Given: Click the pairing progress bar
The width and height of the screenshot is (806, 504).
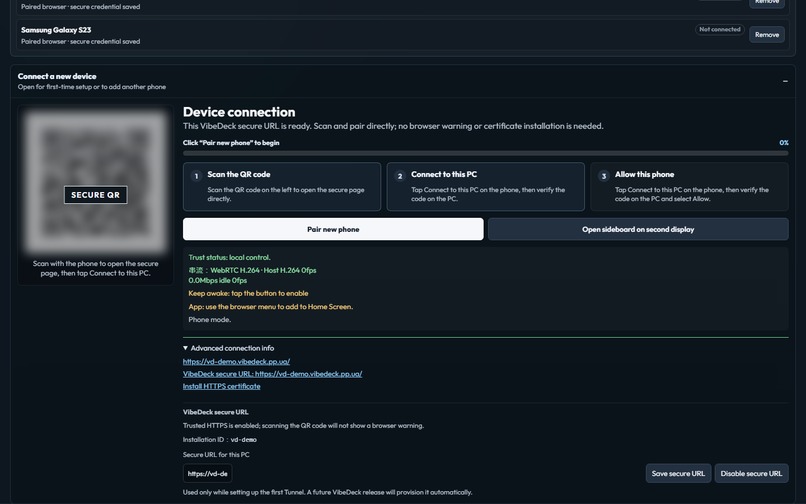Looking at the screenshot, I should 485,153.
